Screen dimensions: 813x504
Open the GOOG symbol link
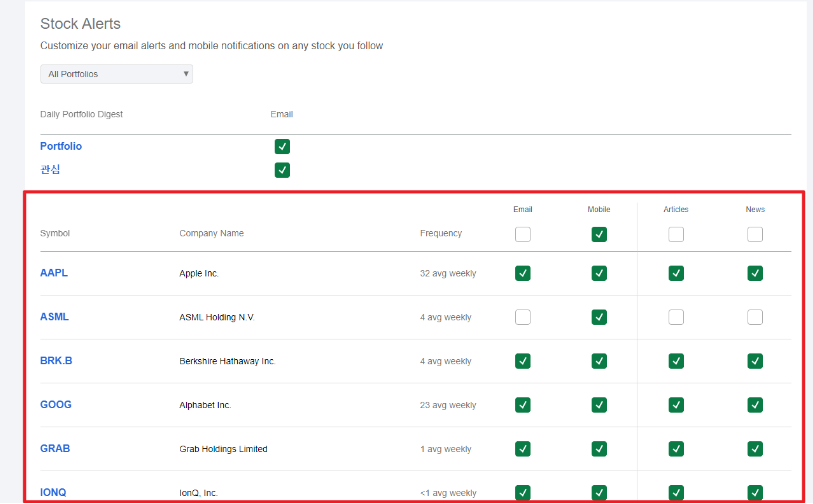56,404
